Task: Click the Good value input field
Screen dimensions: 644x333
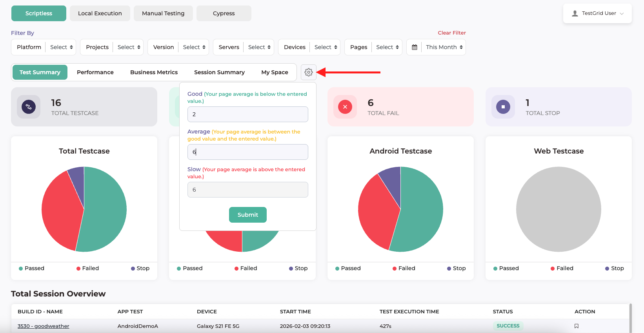Action: [x=247, y=114]
